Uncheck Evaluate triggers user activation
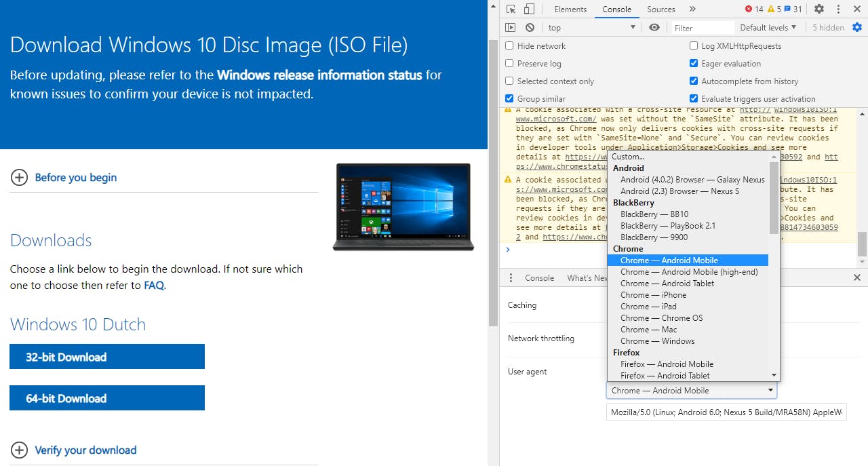Screen dimensions: 868x466 694,98
